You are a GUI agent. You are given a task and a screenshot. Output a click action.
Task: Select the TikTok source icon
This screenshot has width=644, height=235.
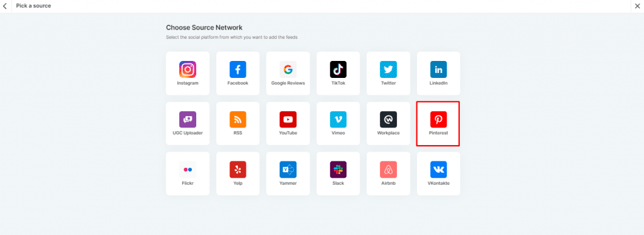point(338,69)
